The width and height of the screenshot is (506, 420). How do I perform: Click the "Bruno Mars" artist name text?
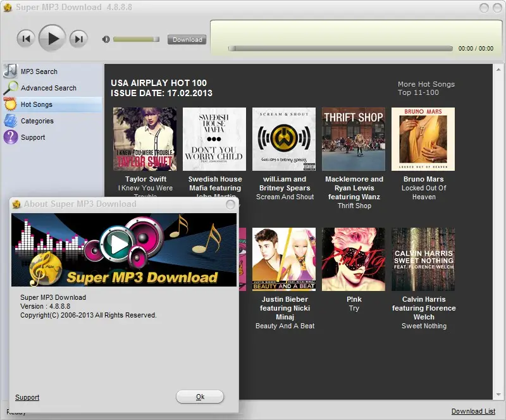click(x=423, y=179)
